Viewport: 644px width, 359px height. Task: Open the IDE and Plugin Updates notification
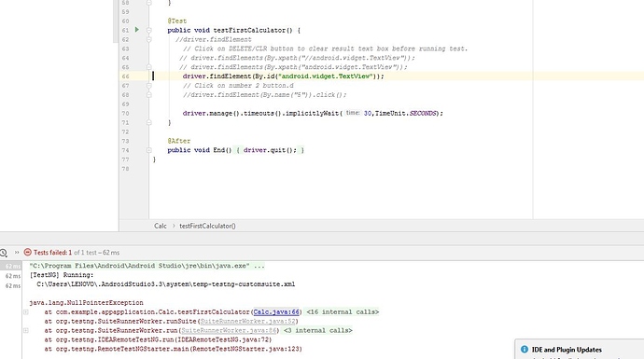click(567, 350)
